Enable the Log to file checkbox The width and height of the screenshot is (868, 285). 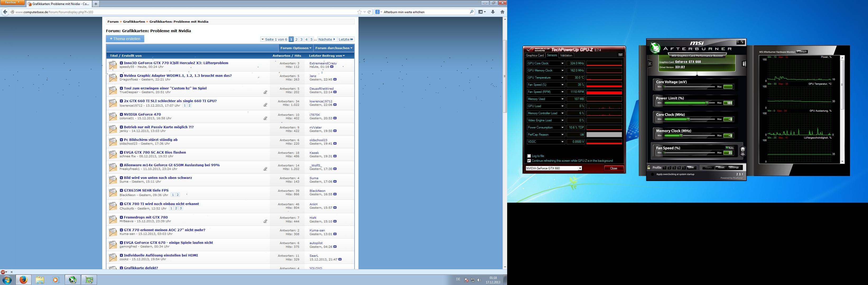529,156
